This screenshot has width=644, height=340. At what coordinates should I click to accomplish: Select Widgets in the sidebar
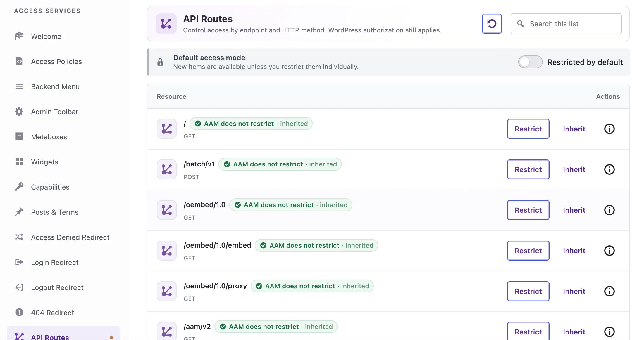point(63,162)
